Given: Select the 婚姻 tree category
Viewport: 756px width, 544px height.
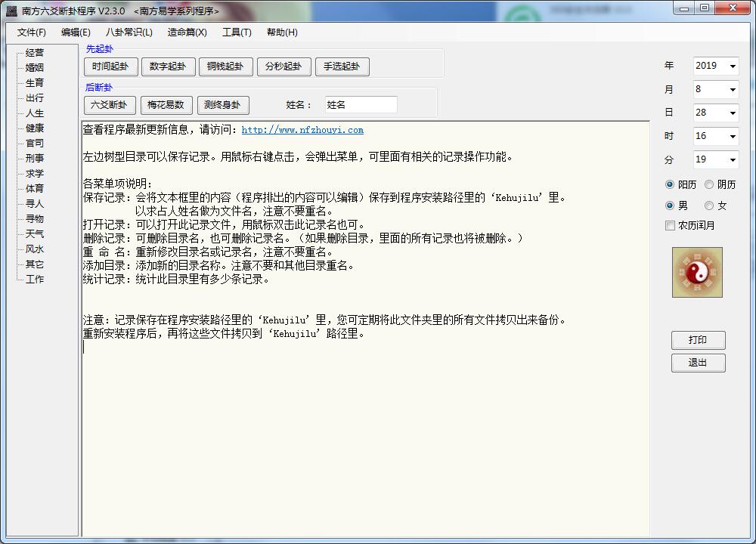Looking at the screenshot, I should click(34, 67).
